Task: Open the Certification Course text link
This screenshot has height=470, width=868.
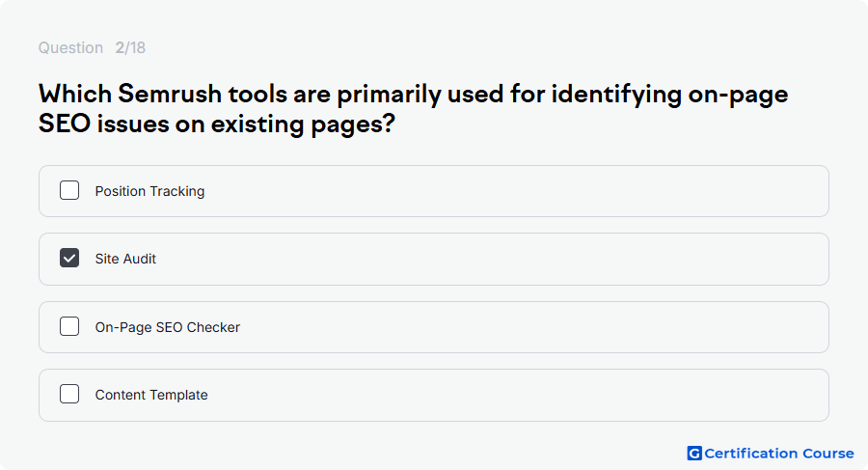Action: pos(779,454)
